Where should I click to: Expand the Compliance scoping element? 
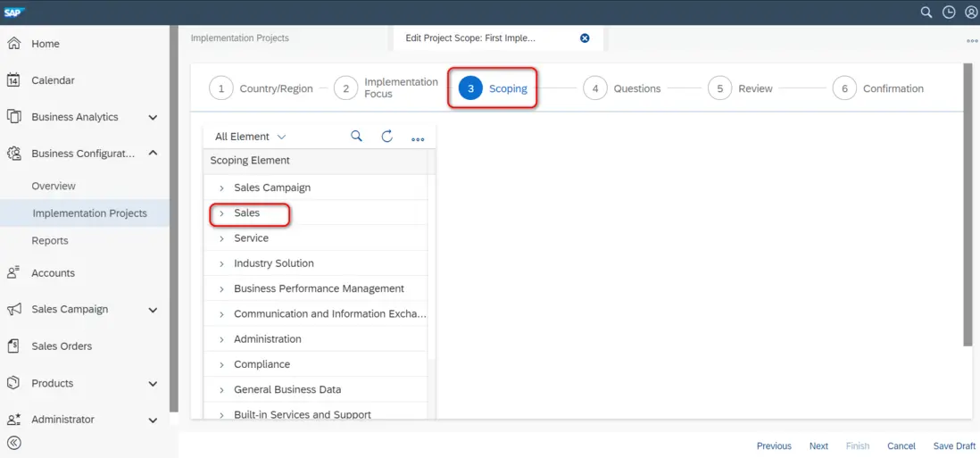221,364
